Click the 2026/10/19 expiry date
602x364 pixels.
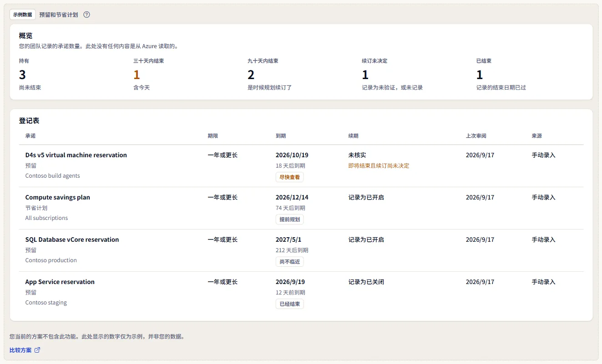click(x=292, y=155)
